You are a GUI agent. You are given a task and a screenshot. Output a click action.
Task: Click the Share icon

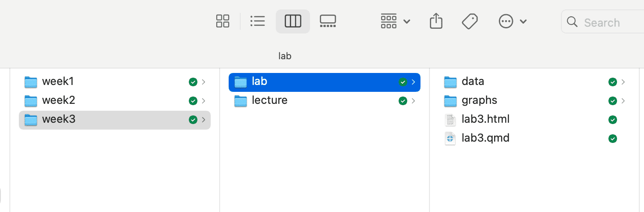tap(435, 21)
